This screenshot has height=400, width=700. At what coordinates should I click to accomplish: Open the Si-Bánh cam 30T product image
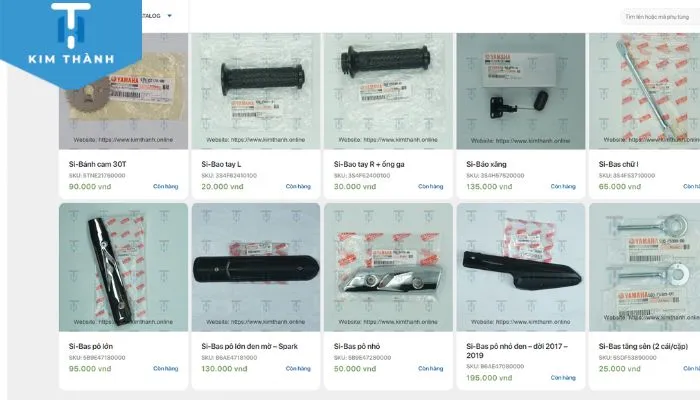[x=124, y=91]
